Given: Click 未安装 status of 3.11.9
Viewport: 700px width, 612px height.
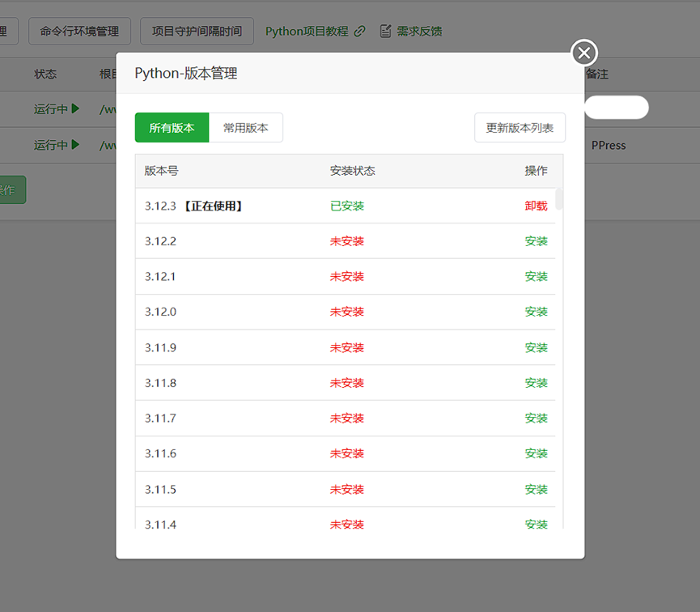Looking at the screenshot, I should coord(347,347).
